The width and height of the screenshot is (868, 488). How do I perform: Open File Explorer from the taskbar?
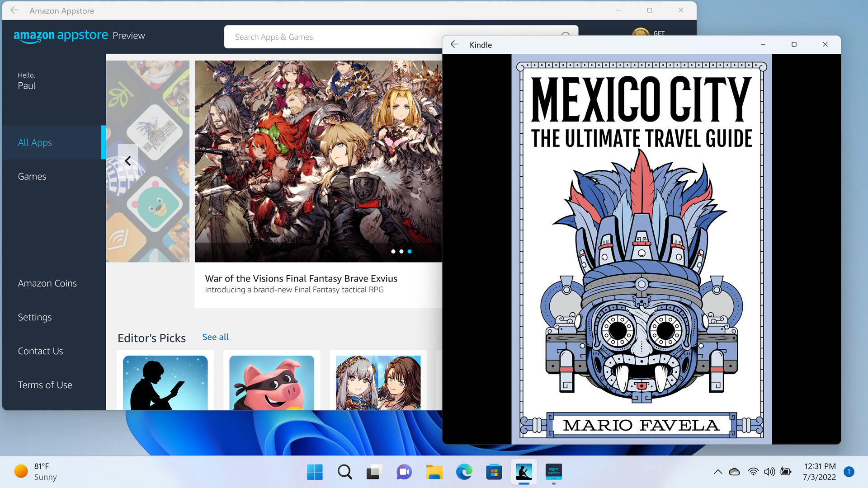click(434, 472)
